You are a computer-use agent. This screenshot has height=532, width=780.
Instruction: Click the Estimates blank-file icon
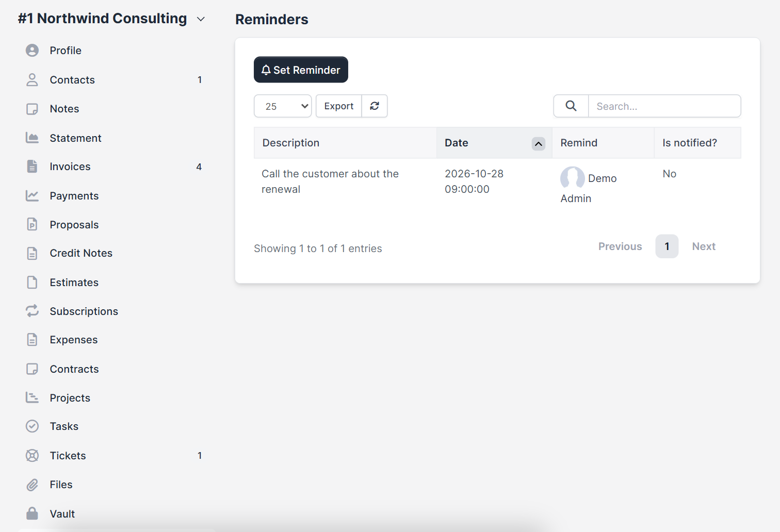(x=32, y=282)
